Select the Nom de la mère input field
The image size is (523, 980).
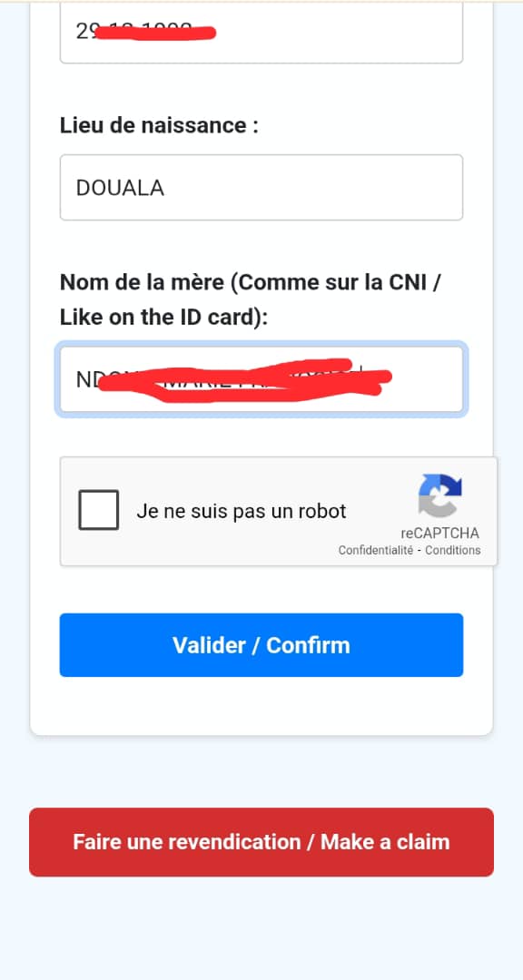point(261,379)
